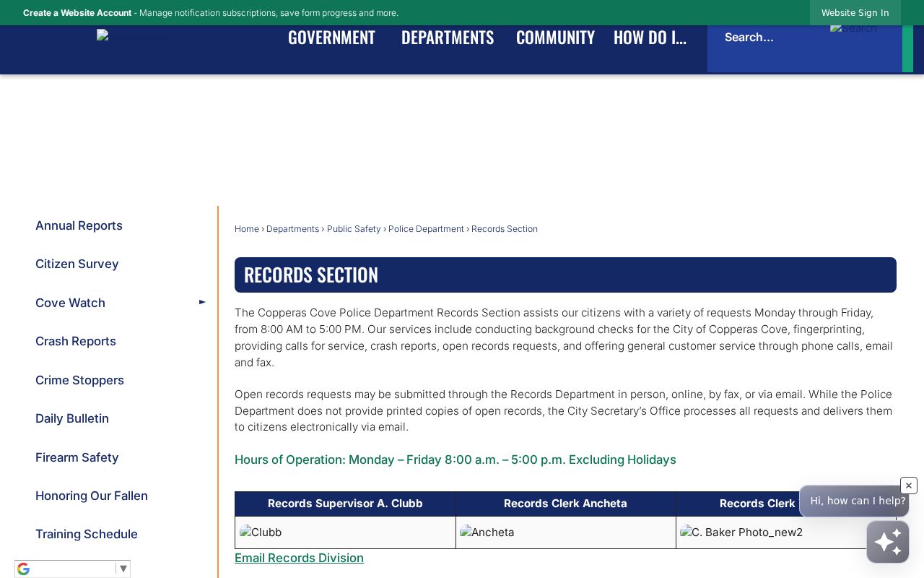
Task: Open Honoring Our Fallen sidebar link
Action: [x=92, y=496]
